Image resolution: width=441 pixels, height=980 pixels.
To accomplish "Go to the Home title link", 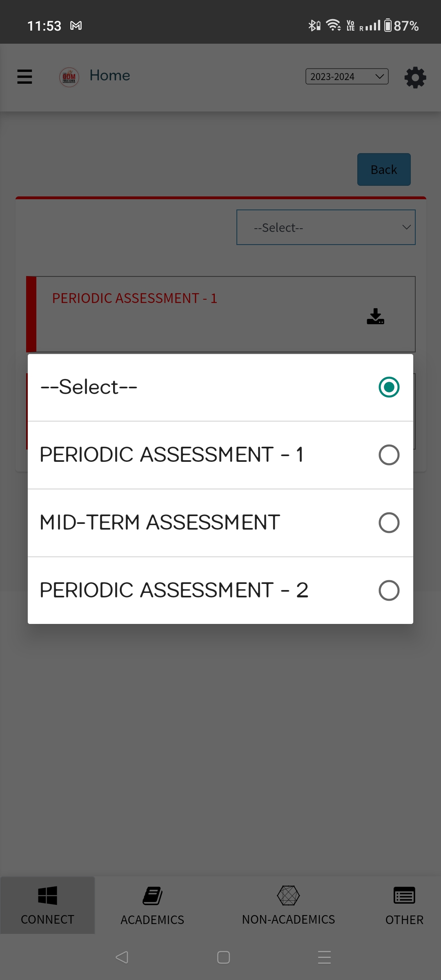I will (x=110, y=76).
